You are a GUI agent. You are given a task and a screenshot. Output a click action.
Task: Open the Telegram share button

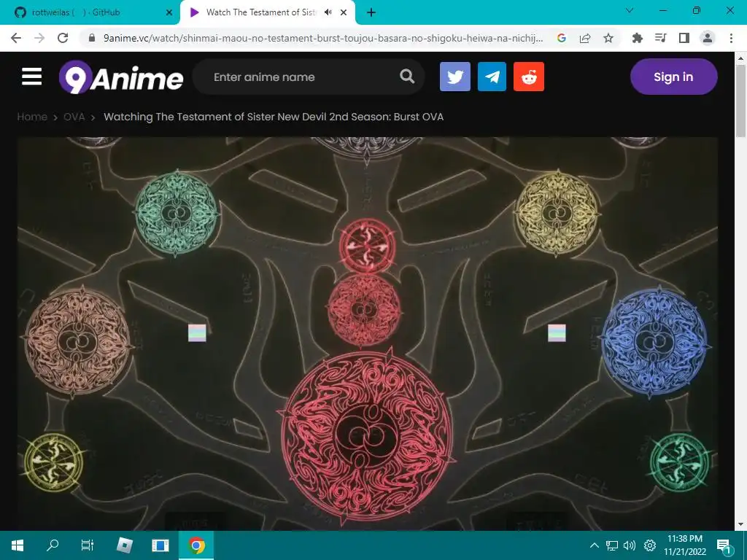[492, 77]
